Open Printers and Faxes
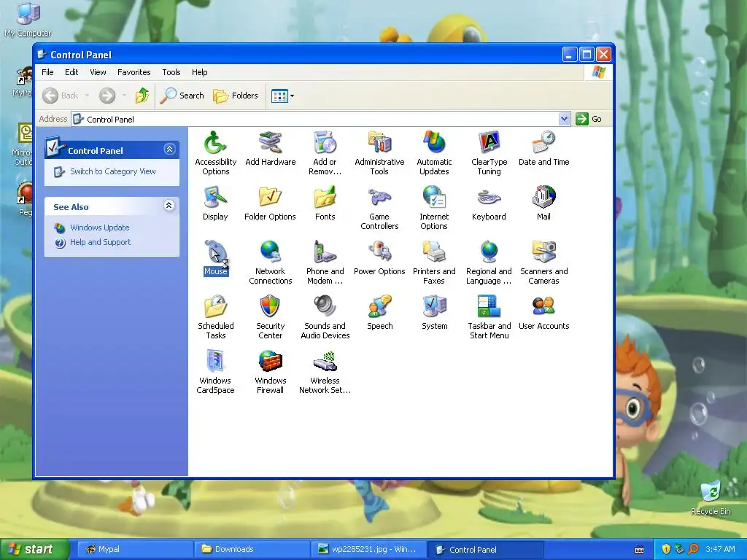 [434, 262]
